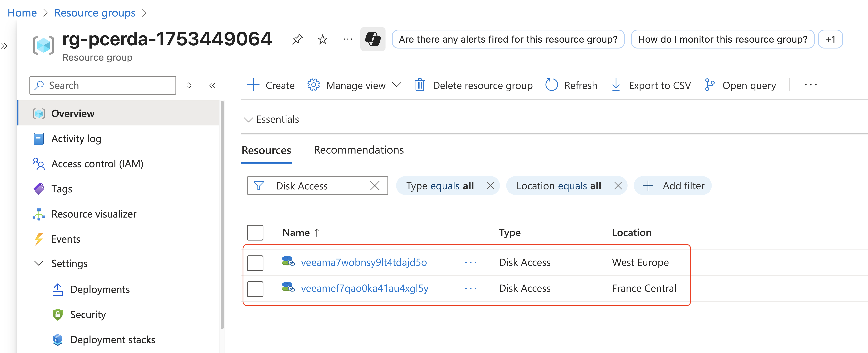
Task: Ask about alerts fired suggestion
Action: 508,39
